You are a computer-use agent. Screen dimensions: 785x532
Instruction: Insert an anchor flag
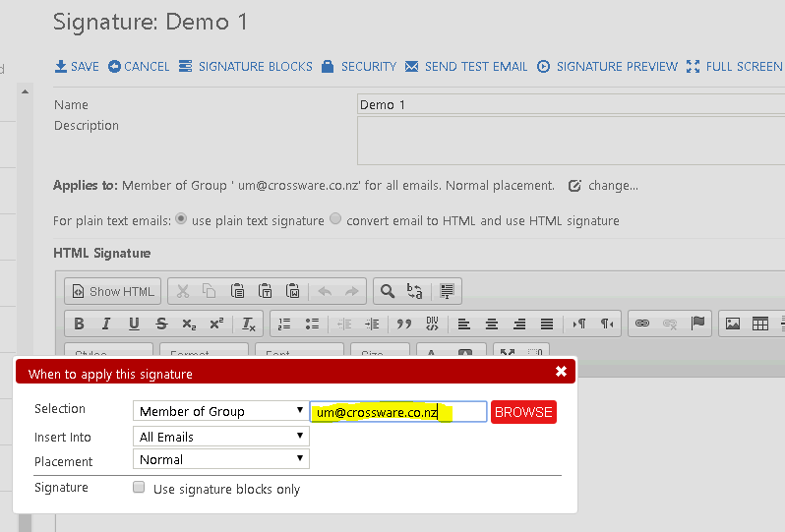(x=697, y=323)
